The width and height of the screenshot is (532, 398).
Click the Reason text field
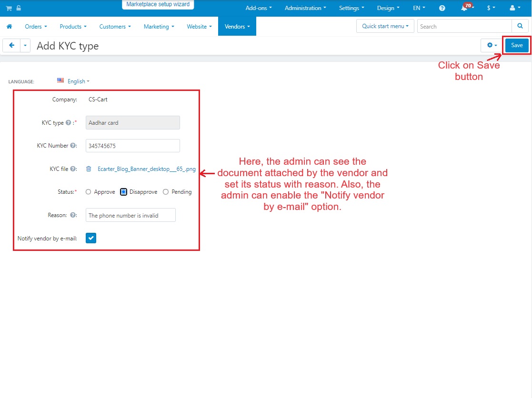click(130, 215)
